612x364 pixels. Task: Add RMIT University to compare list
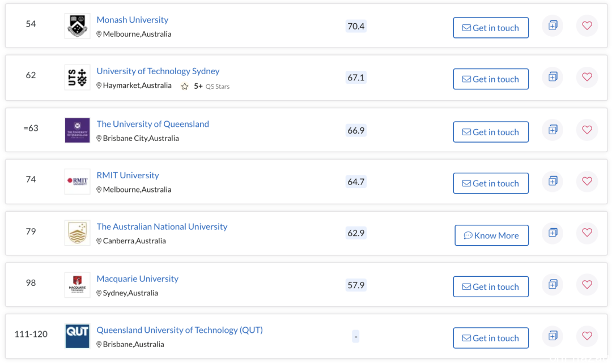552,181
